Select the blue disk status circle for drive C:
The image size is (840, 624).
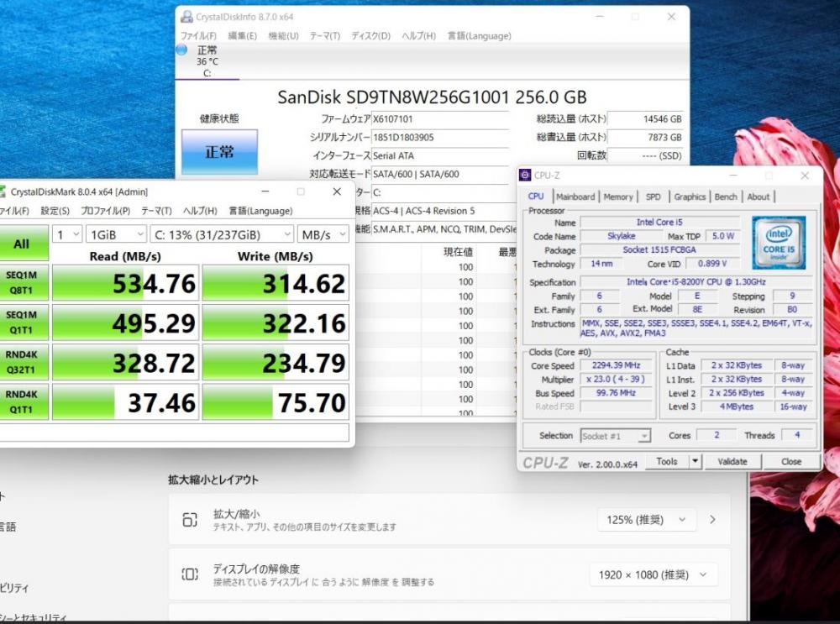click(182, 50)
